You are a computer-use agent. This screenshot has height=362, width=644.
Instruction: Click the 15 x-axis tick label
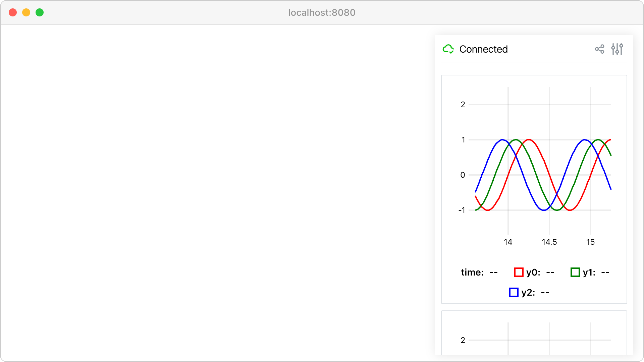pos(590,242)
